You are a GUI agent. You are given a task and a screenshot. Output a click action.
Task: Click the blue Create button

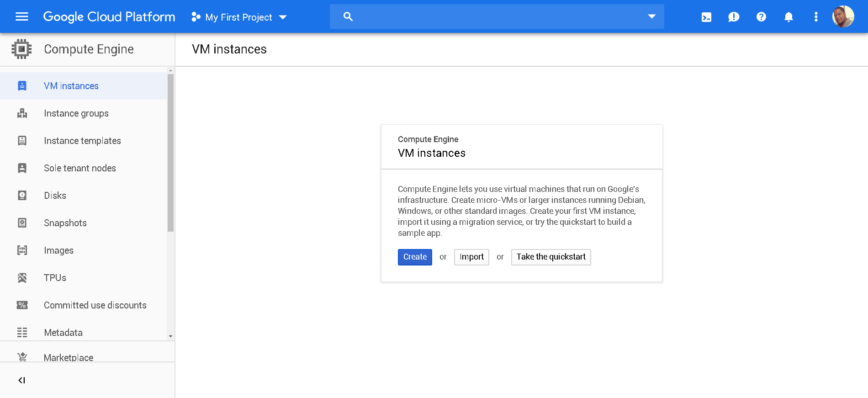pos(415,257)
